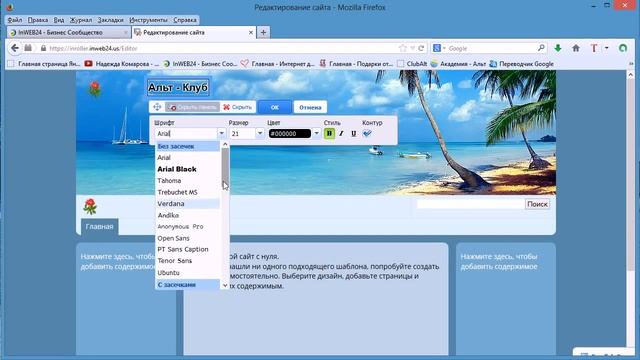Viewport: 640px width, 360px height.
Task: Click the site search input field
Action: pyautogui.click(x=471, y=204)
